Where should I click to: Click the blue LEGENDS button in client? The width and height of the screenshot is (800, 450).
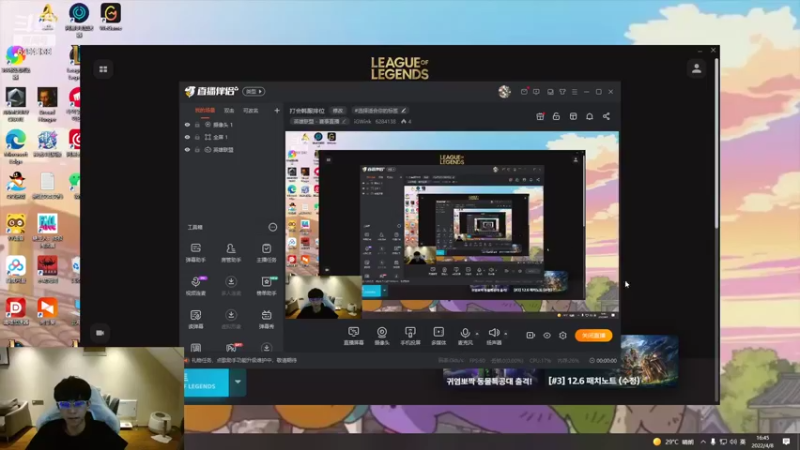(207, 382)
